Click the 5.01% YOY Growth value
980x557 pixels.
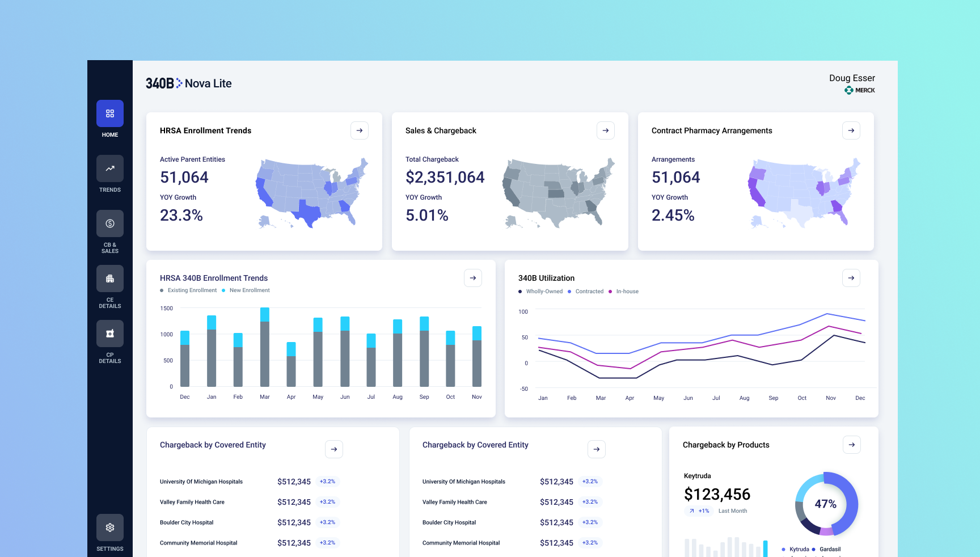(427, 216)
